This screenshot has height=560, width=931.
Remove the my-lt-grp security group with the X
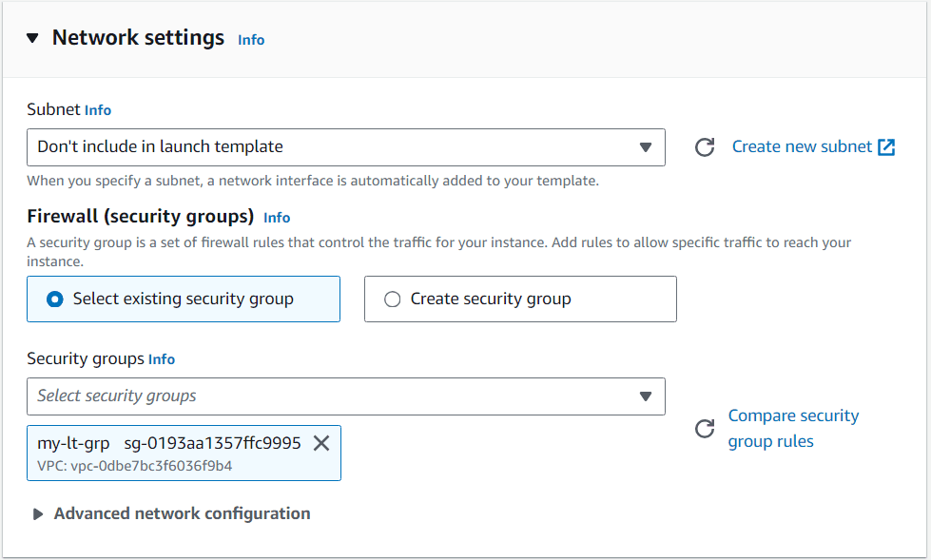320,442
